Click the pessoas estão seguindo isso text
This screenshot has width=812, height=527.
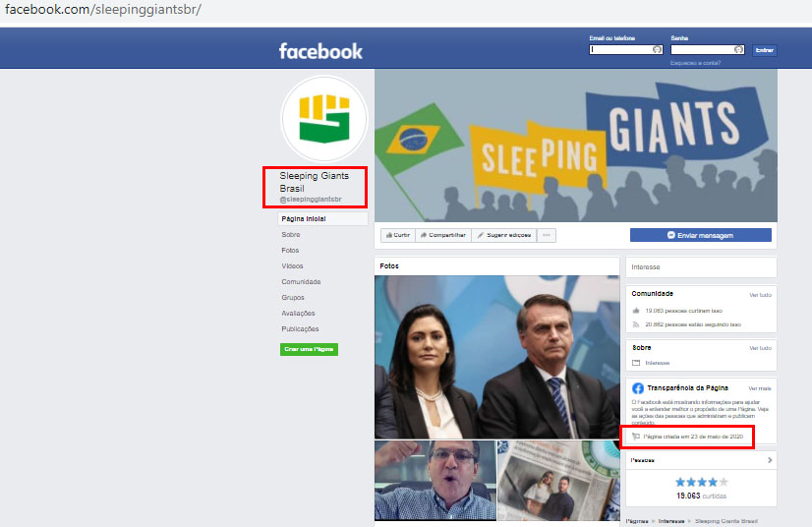(693, 324)
